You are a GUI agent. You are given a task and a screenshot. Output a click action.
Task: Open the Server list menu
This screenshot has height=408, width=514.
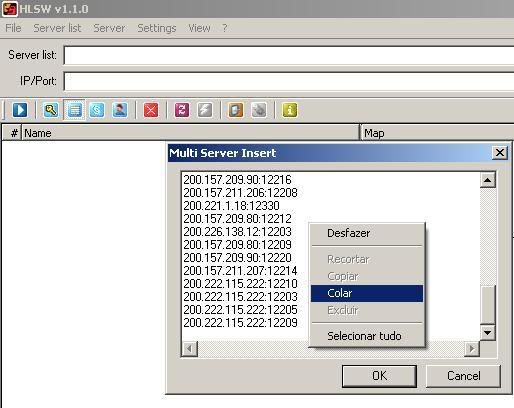(57, 28)
